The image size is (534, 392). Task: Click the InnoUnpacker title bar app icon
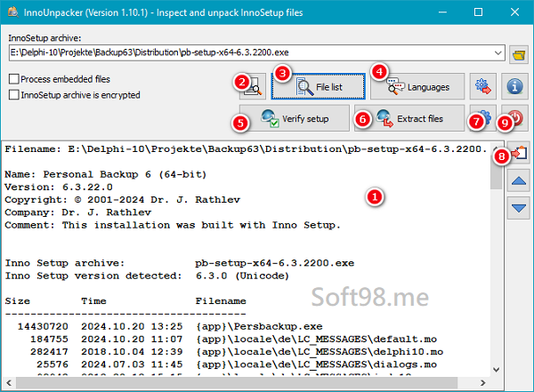click(x=13, y=12)
